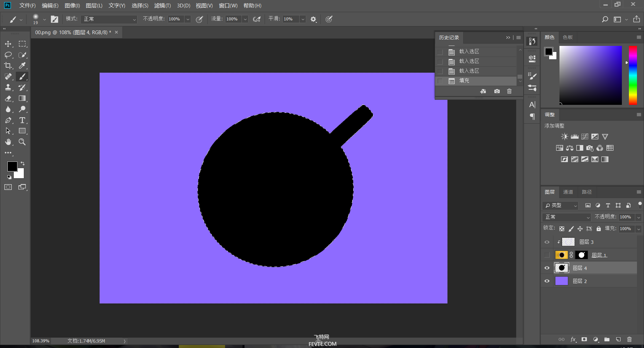Add layer mask button in Layers panel
Screen dimensions: 644x348
(x=584, y=339)
